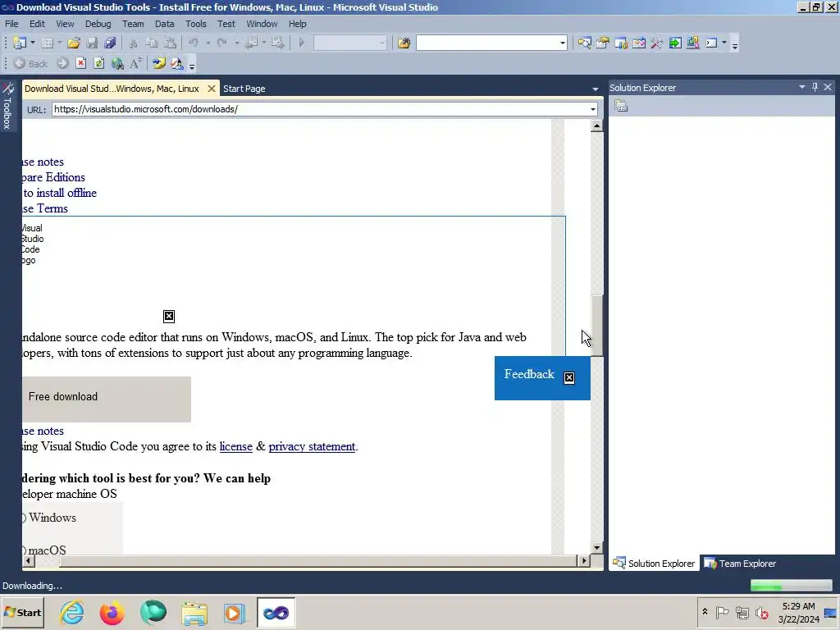Click the Solution Explorer toolbar icon

(x=584, y=43)
